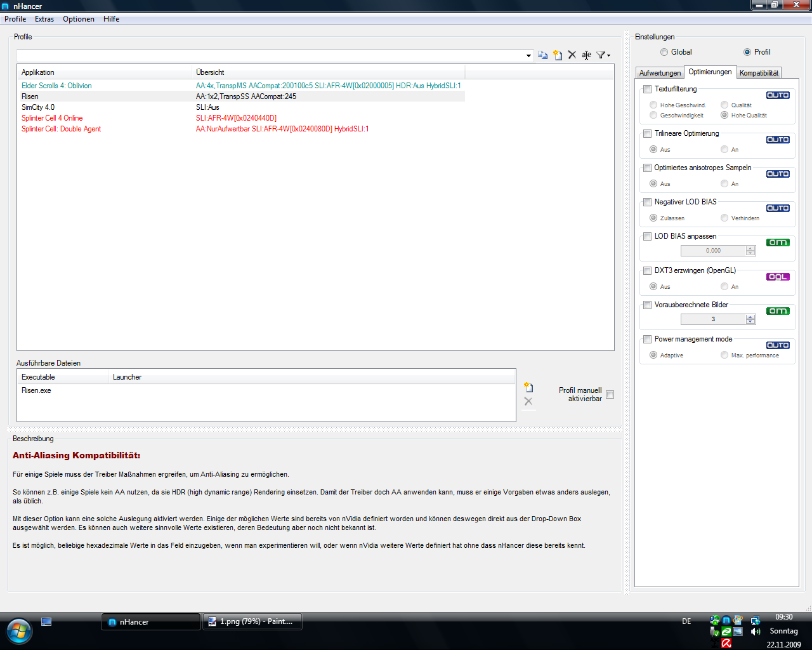Click the delete profile X icon

click(572, 55)
